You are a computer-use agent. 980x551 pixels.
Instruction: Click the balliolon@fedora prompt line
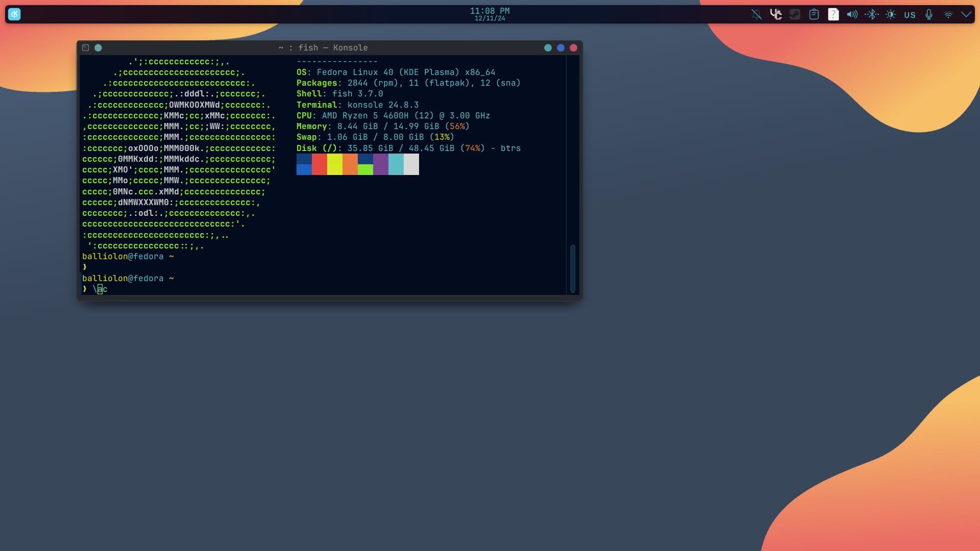click(128, 256)
